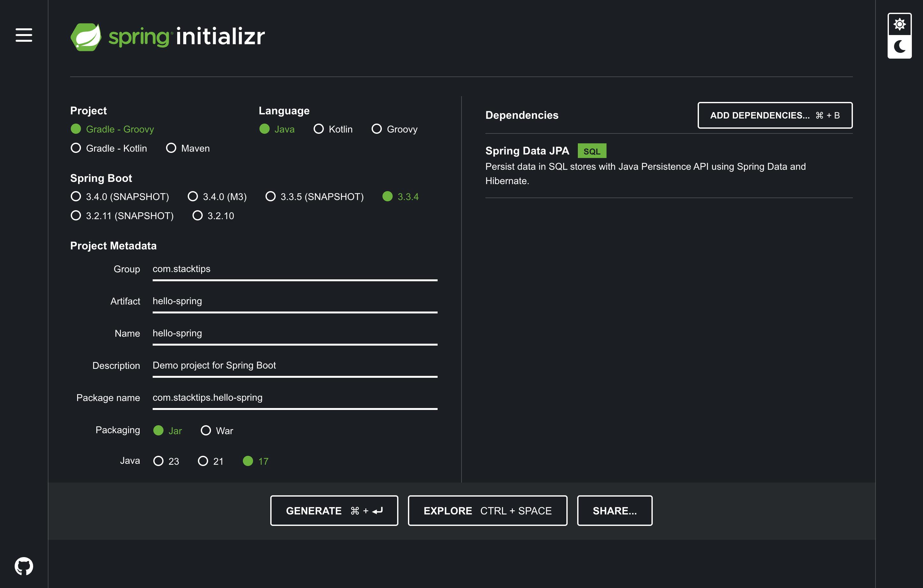
Task: Choose Kotlin language option
Action: pyautogui.click(x=333, y=129)
